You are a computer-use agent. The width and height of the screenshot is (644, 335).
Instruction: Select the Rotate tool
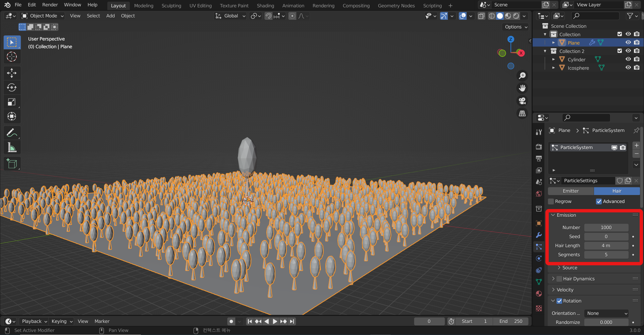pyautogui.click(x=12, y=87)
